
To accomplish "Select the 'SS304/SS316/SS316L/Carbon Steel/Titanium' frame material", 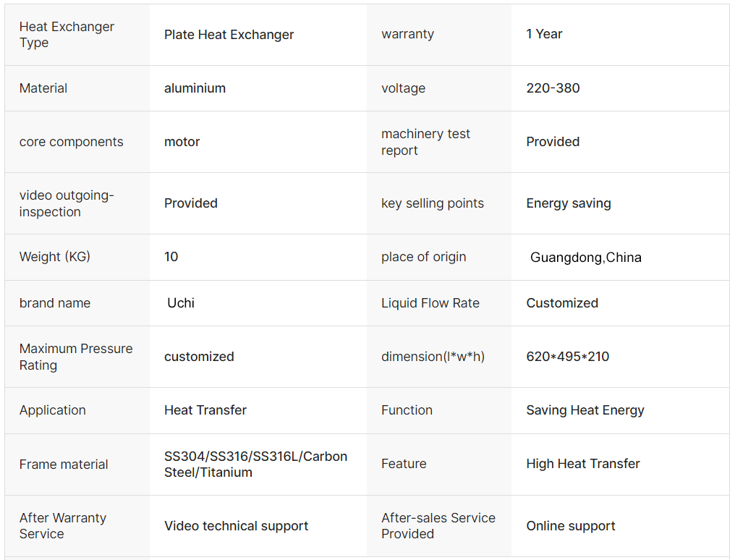I will point(255,464).
